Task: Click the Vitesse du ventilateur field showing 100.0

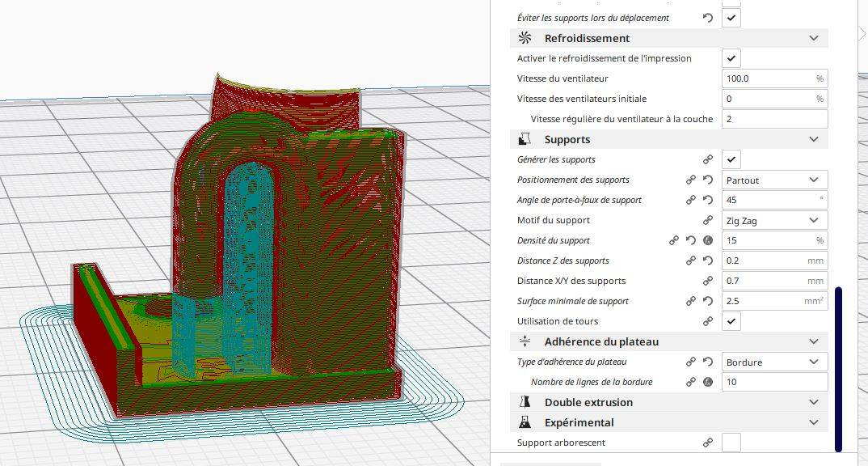Action: pyautogui.click(x=774, y=78)
